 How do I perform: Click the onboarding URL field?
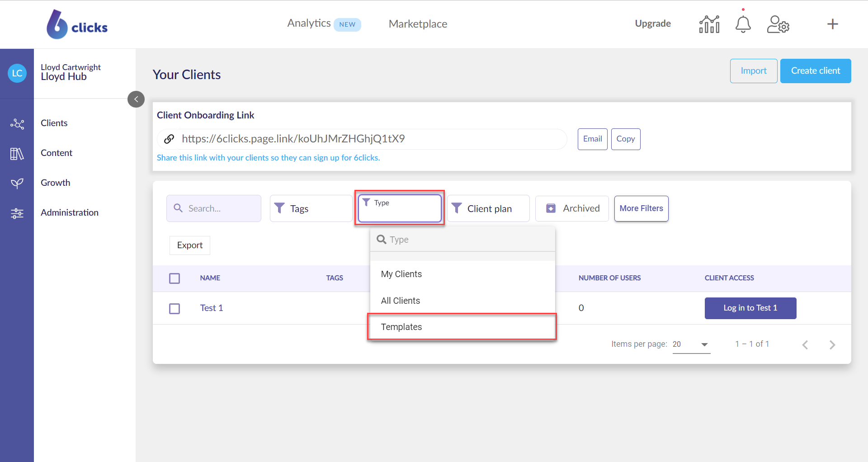[x=362, y=139]
